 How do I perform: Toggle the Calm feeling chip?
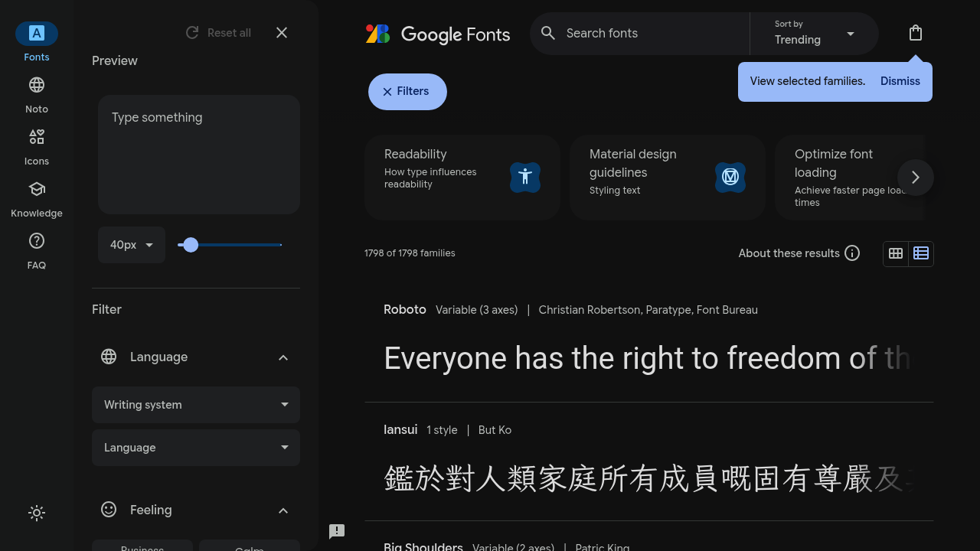pos(250,546)
